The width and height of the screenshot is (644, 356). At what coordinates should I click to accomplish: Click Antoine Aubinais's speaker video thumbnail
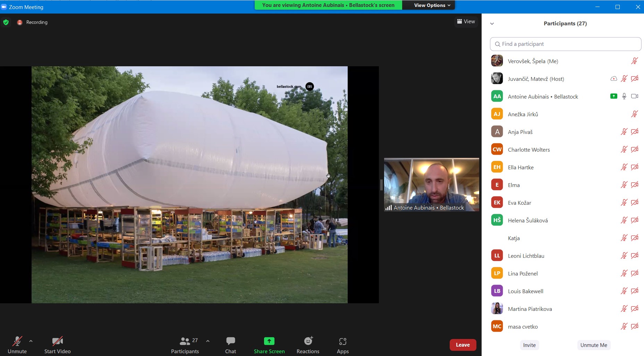(x=431, y=185)
